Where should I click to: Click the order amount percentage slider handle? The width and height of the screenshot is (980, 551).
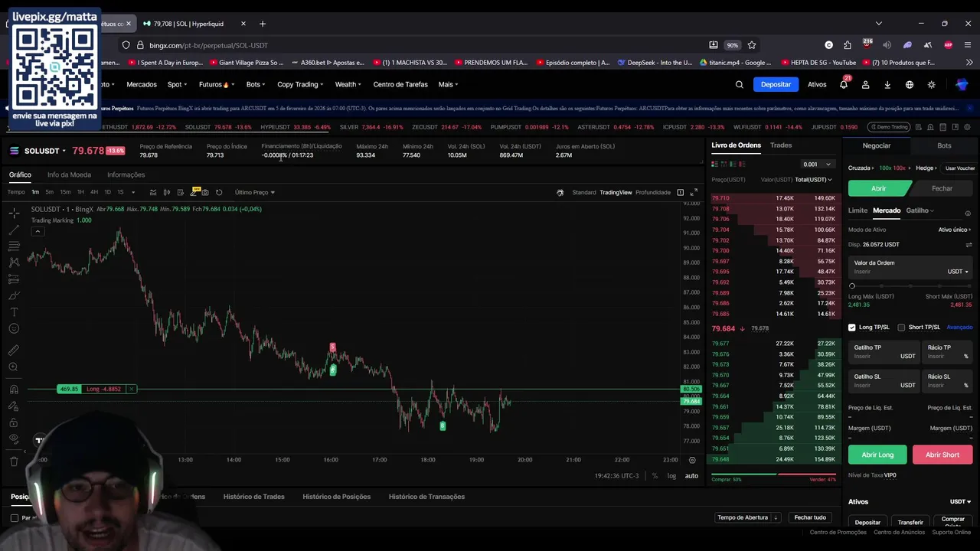[852, 285]
